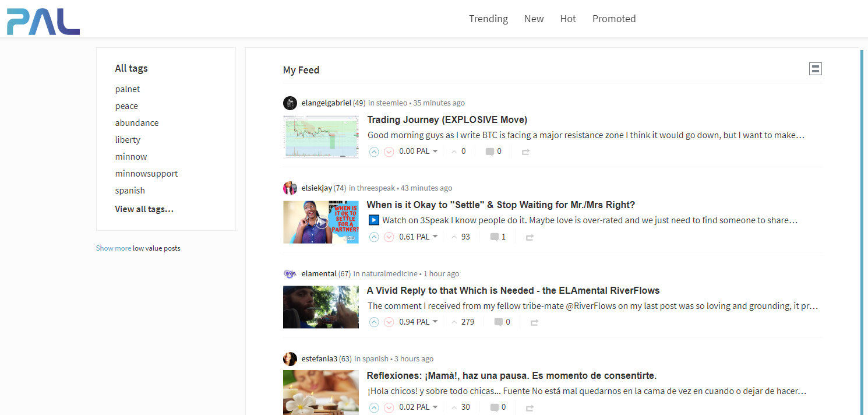Upvote the Reflexiones post
868x415 pixels.
point(374,407)
